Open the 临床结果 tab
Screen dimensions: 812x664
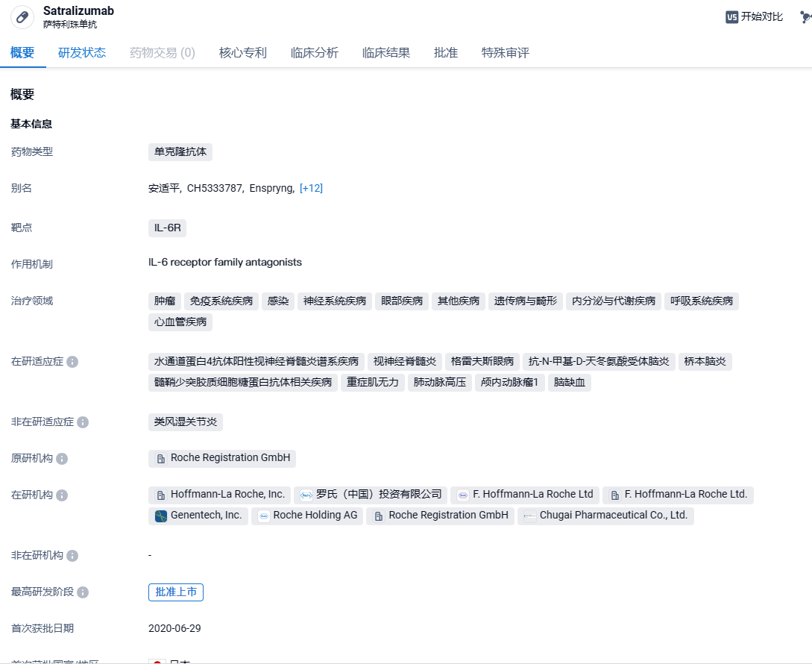click(385, 53)
